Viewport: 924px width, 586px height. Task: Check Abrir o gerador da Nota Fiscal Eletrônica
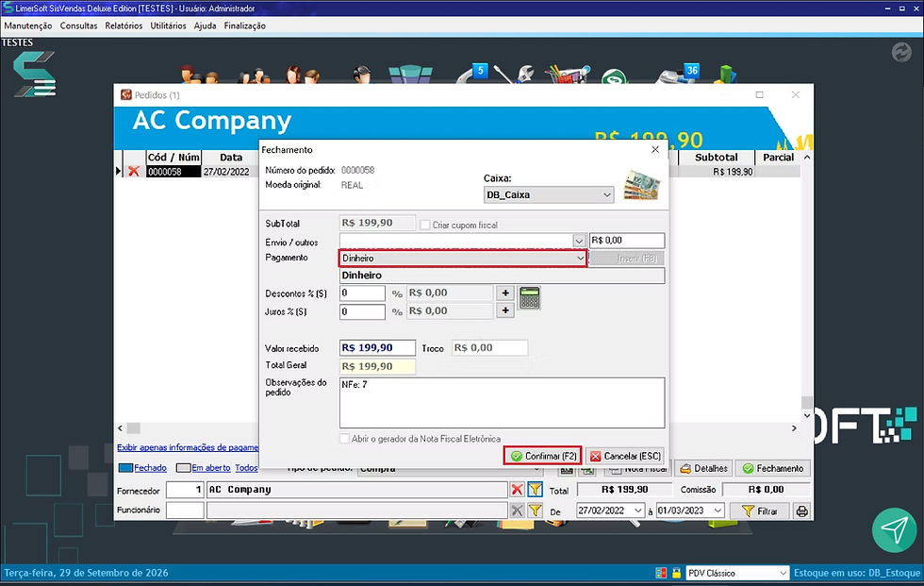pos(345,439)
